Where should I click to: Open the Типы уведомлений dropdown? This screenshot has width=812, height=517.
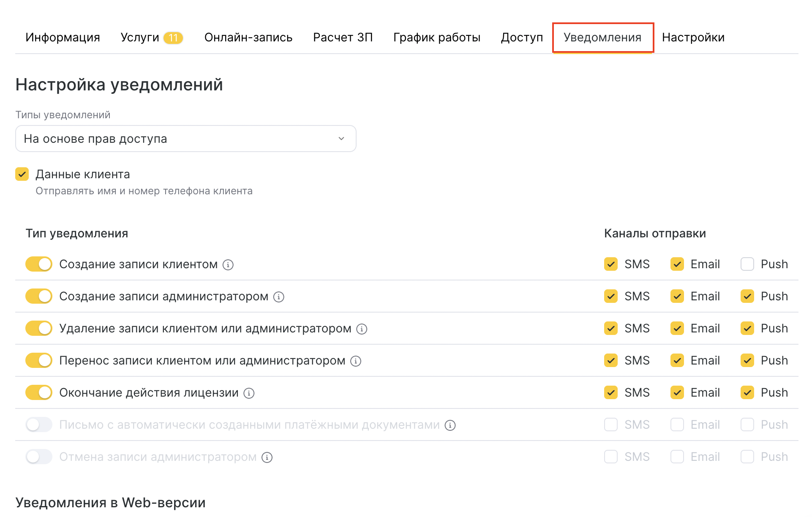pos(186,139)
